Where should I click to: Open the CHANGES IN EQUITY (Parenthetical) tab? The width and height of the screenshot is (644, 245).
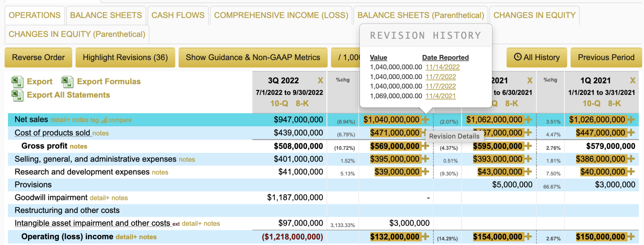[77, 34]
